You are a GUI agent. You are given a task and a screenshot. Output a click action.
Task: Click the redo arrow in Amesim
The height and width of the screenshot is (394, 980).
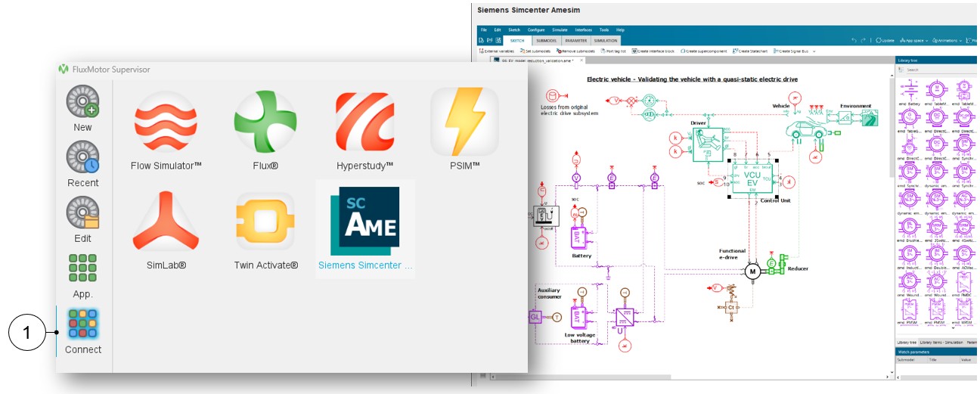tap(864, 40)
